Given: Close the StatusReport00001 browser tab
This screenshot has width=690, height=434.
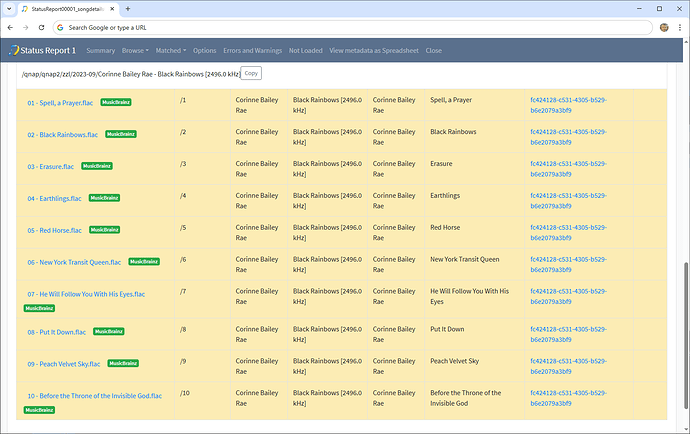Looking at the screenshot, I should pos(111,8).
